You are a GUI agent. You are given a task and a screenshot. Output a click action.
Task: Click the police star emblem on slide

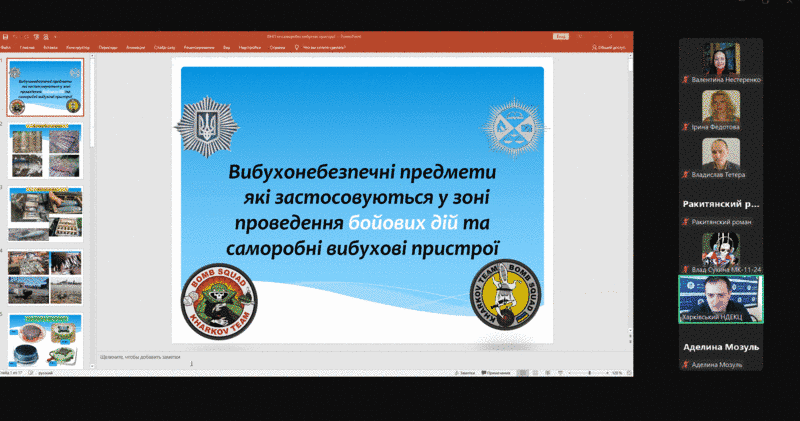pos(207,127)
